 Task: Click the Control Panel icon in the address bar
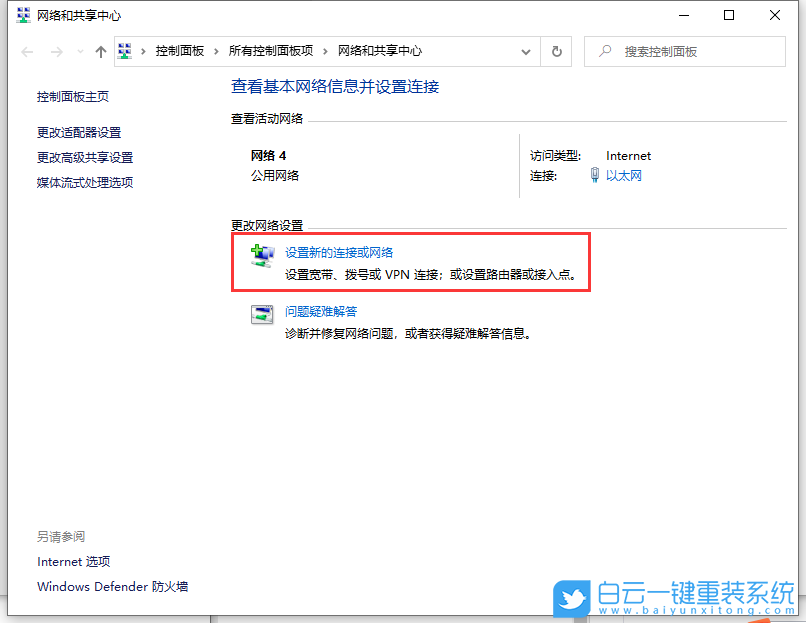(x=124, y=51)
